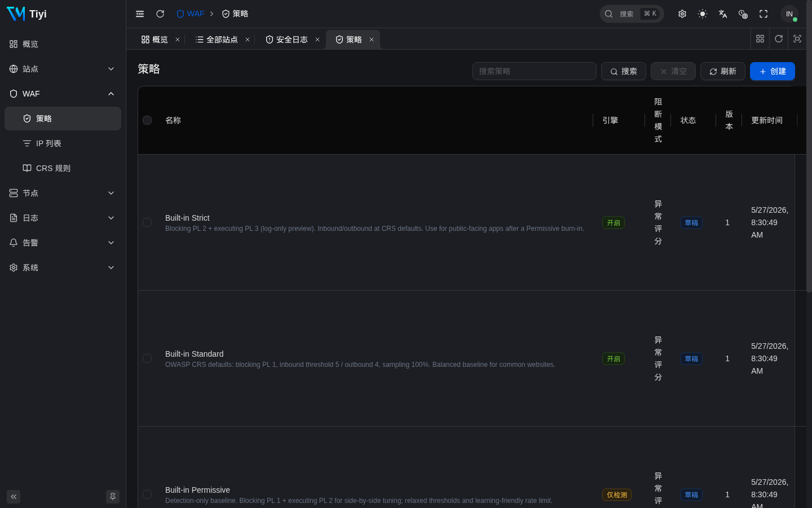This screenshot has height=508, width=812.
Task: Click the WAF breadcrumb link
Action: coord(191,14)
